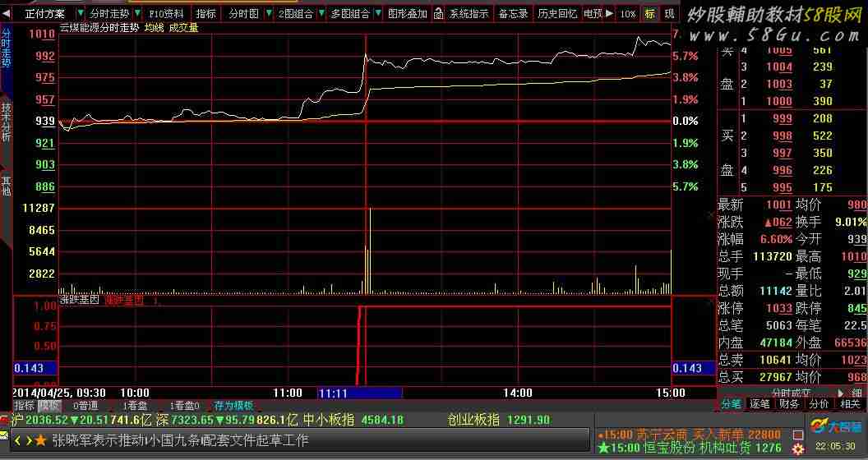Viewport: 868px width, 460px height.
Task: Click the toolbar scroll-right arrow after 电预
Action: pos(609,13)
